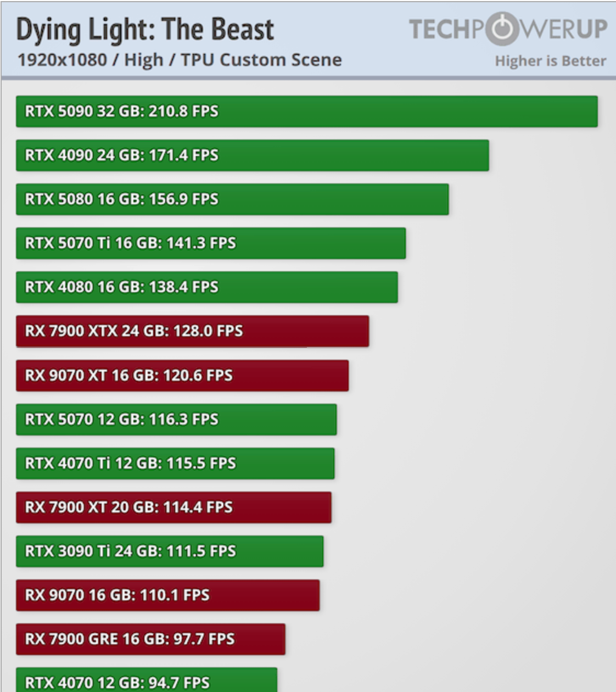The image size is (616, 692).
Task: Click the RTX 4080 16 GB: 138.4 FPS bar
Action: pos(207,287)
